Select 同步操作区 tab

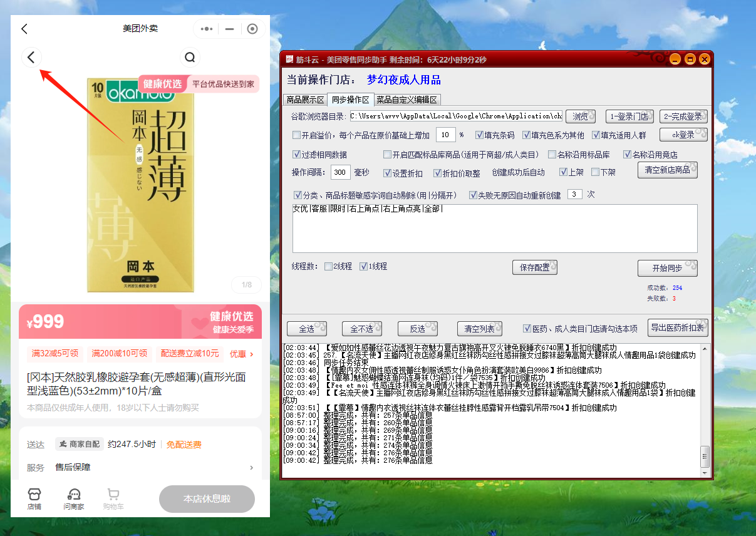coord(351,99)
